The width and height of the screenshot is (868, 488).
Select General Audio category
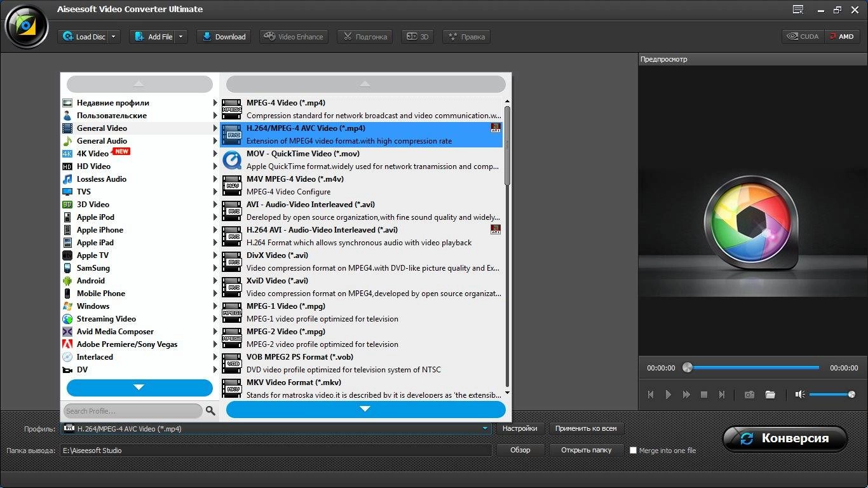coord(140,141)
